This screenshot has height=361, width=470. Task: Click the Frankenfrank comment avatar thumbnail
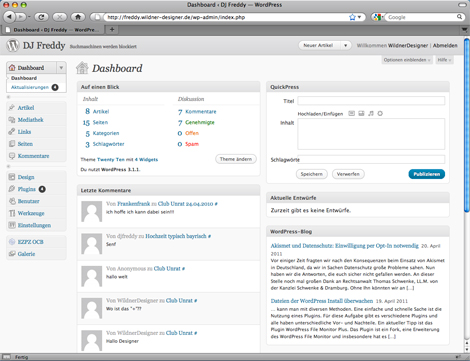coord(92,211)
